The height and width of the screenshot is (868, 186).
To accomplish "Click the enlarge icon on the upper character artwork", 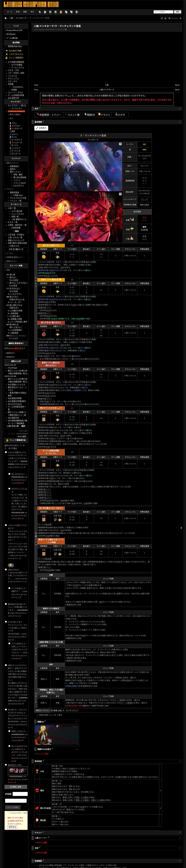I will 120,144.
